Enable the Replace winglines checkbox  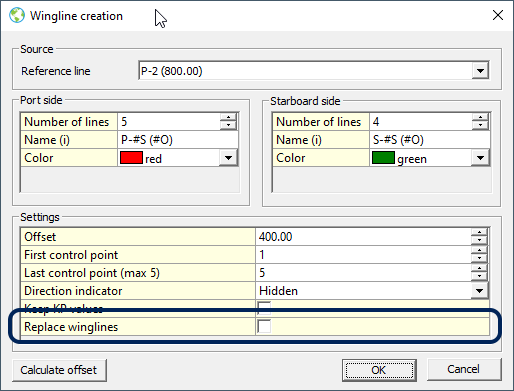pyautogui.click(x=264, y=326)
